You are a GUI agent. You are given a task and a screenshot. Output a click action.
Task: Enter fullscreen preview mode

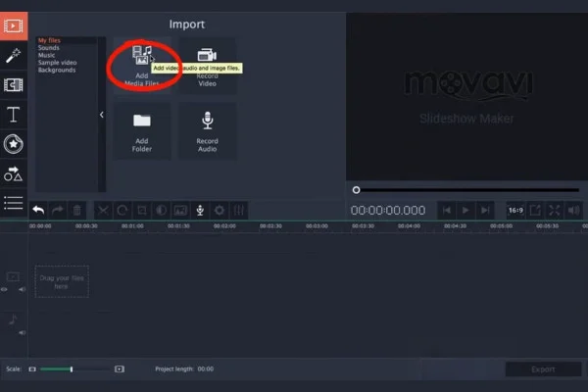pyautogui.click(x=555, y=210)
